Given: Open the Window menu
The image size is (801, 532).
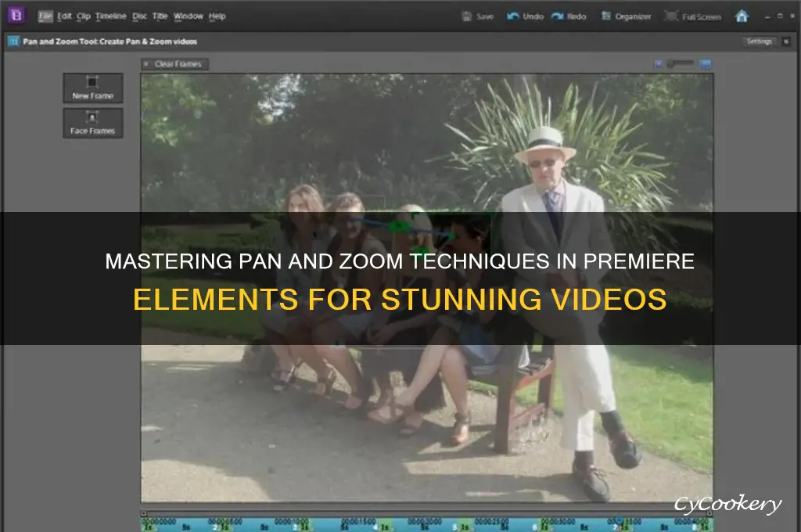Looking at the screenshot, I should click(188, 16).
